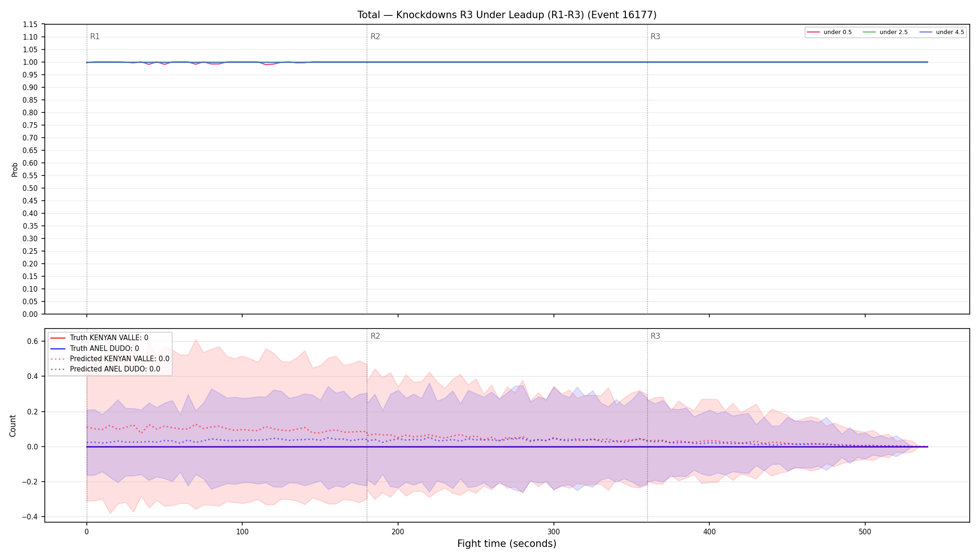Click the 'Prob' y-axis label
Viewport: 980px width, 560px height.
14,169
